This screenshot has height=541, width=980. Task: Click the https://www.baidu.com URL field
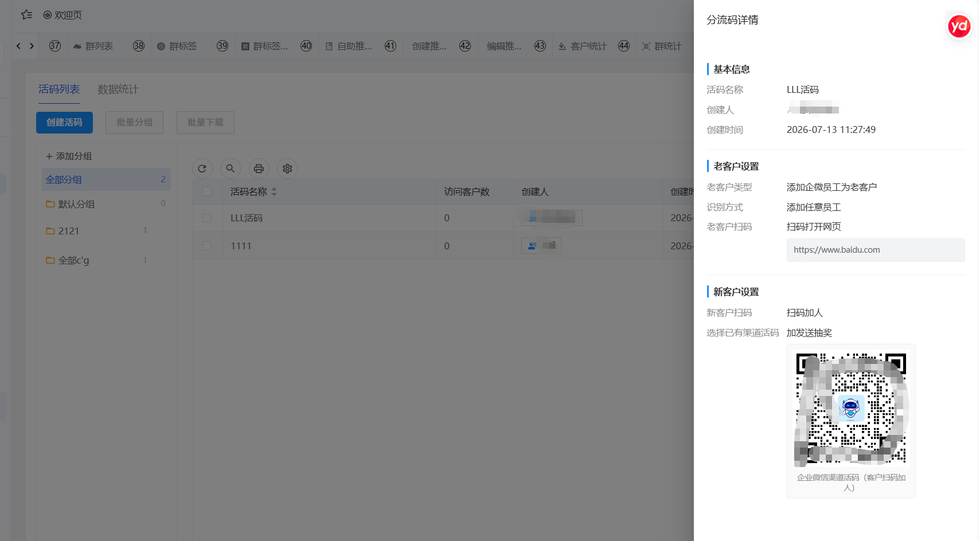click(x=876, y=250)
